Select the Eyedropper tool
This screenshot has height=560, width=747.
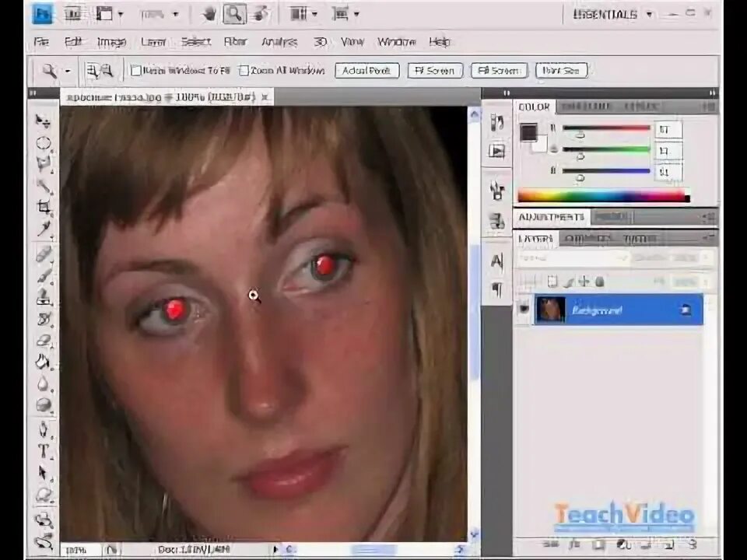[x=44, y=228]
